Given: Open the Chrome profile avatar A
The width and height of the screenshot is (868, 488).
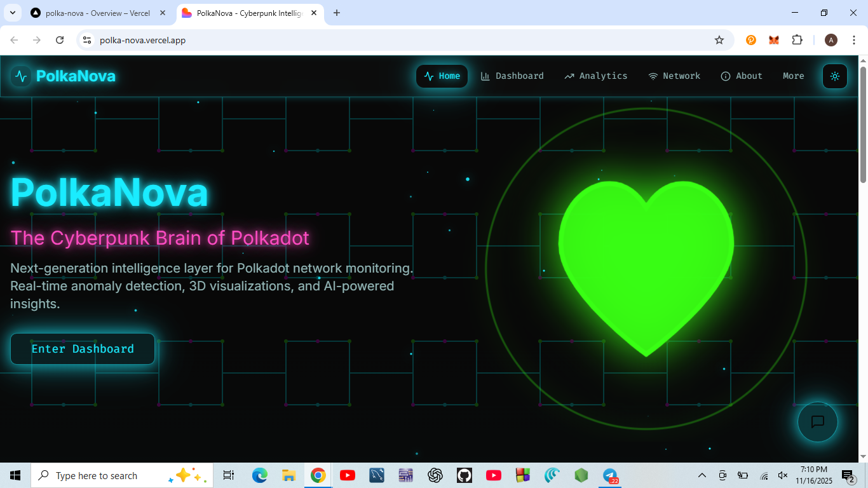Looking at the screenshot, I should click(x=831, y=40).
